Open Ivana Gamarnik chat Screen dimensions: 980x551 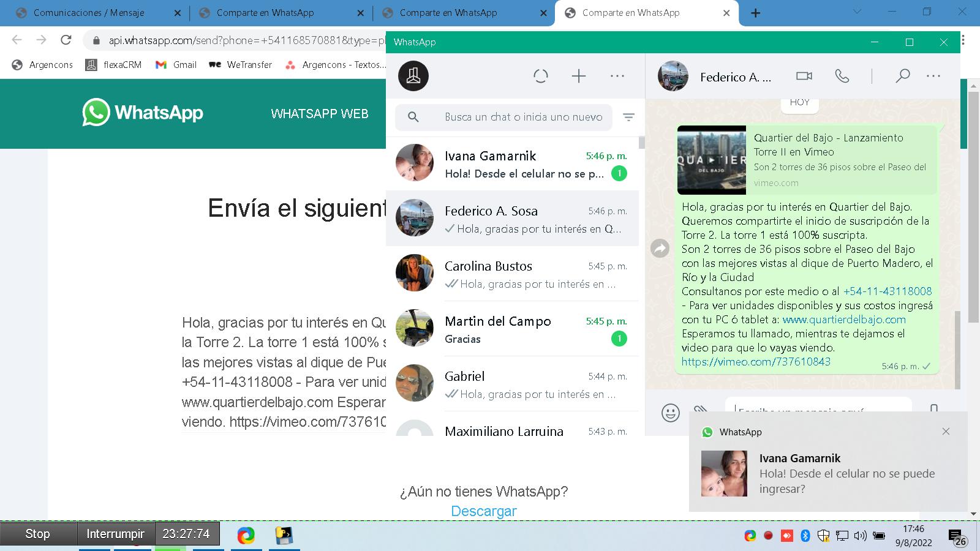tap(512, 163)
